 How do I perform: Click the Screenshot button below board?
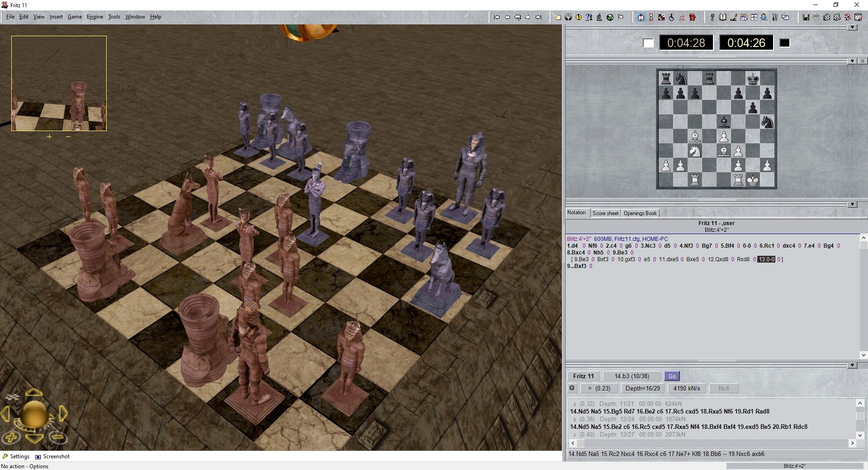coord(52,456)
